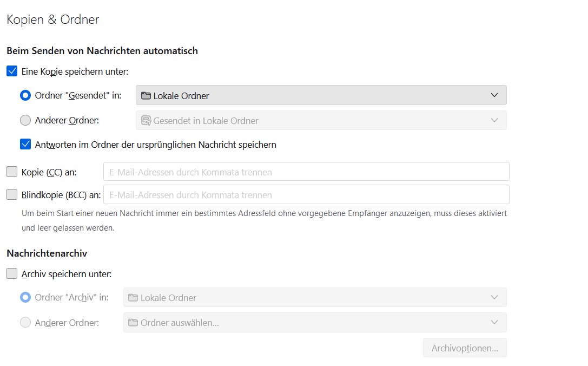Expand Archiv 'Lokale Ordner' dropdown chevron
Image resolution: width=588 pixels, height=366 pixels.
point(494,297)
